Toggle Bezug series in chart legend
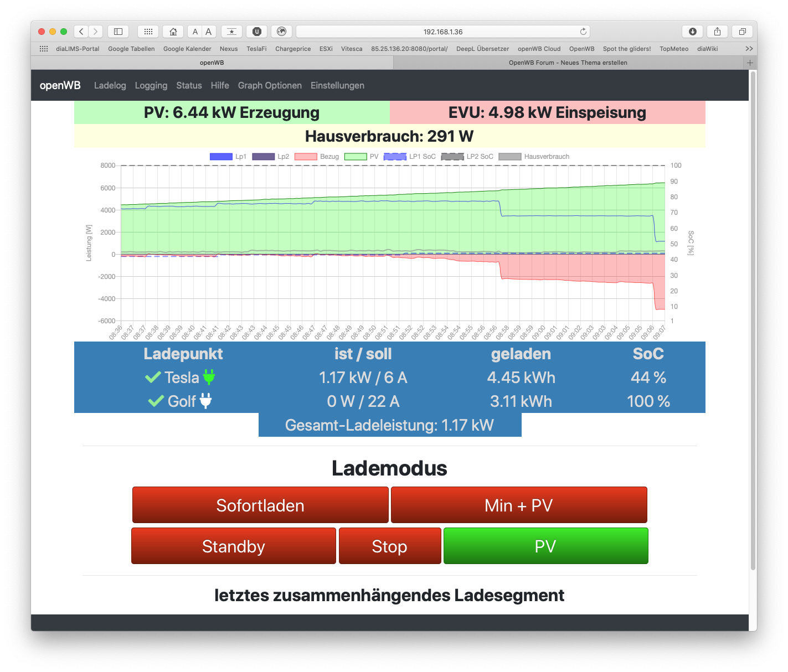This screenshot has height=672, width=788. tap(317, 157)
